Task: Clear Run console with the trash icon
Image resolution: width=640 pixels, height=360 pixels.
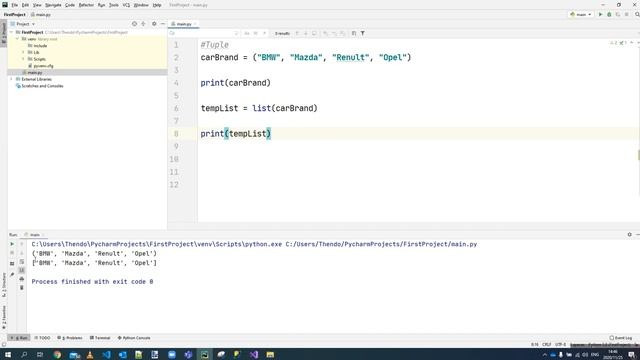Action: [x=22, y=288]
